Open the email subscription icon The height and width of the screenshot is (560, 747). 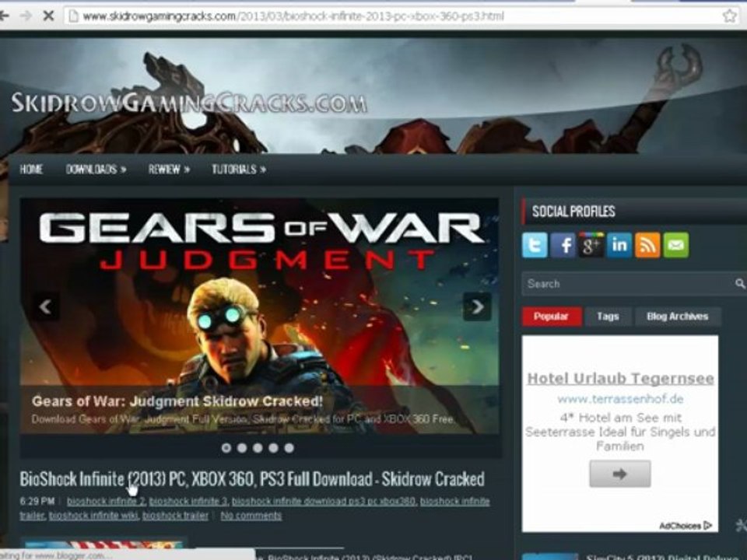675,245
